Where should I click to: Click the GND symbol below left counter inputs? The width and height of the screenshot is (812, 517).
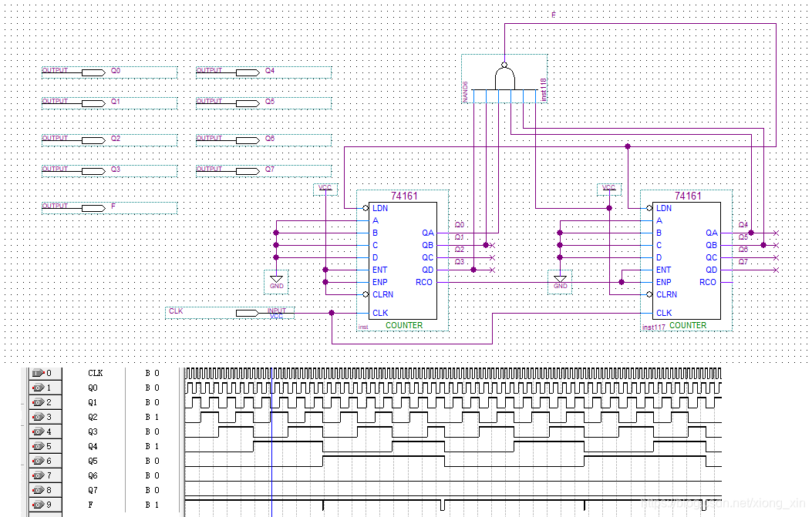(x=277, y=282)
